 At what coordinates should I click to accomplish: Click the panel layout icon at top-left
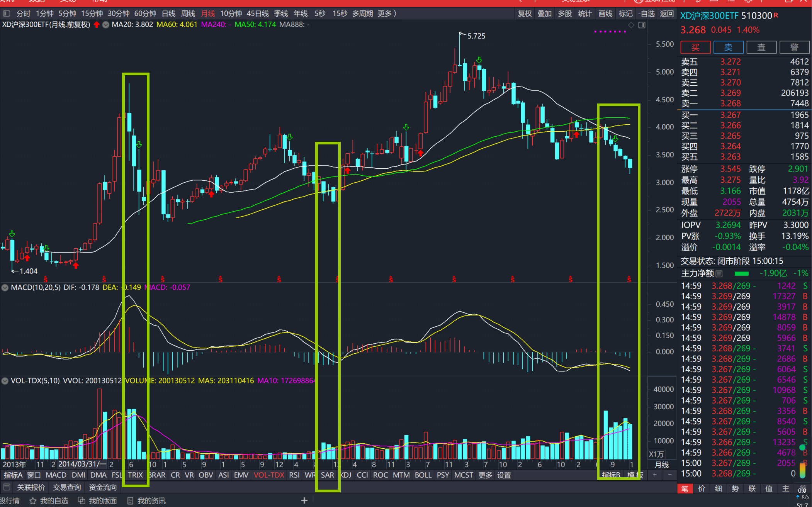pyautogui.click(x=7, y=14)
